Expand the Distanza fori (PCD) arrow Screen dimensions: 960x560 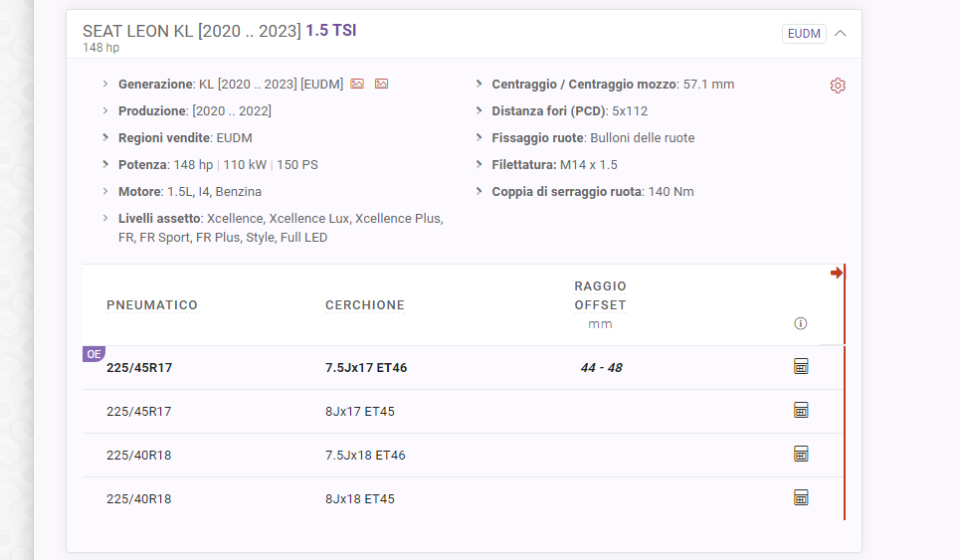click(480, 110)
